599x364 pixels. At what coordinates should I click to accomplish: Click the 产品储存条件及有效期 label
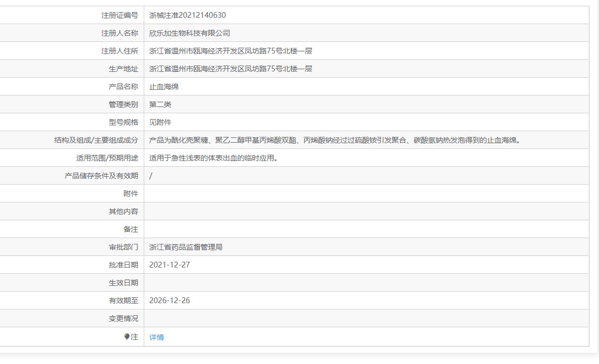[101, 176]
